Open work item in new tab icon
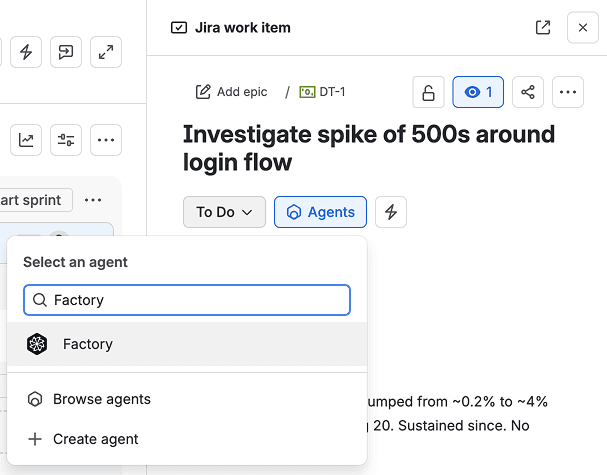The height and width of the screenshot is (475, 607). tap(543, 27)
